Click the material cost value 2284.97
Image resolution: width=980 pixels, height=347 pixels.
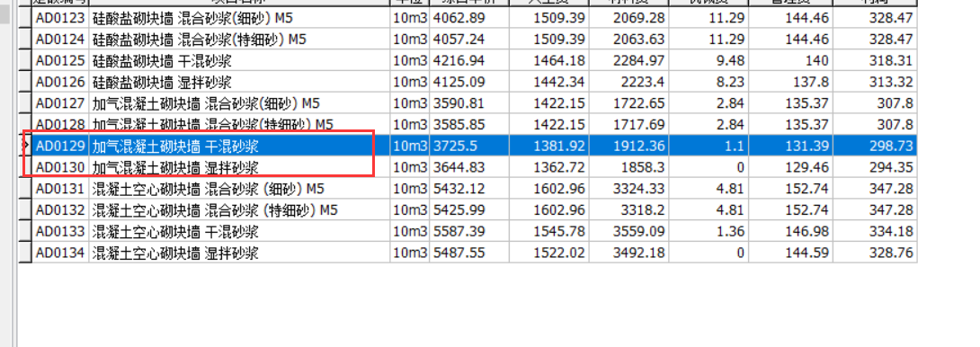click(x=638, y=60)
